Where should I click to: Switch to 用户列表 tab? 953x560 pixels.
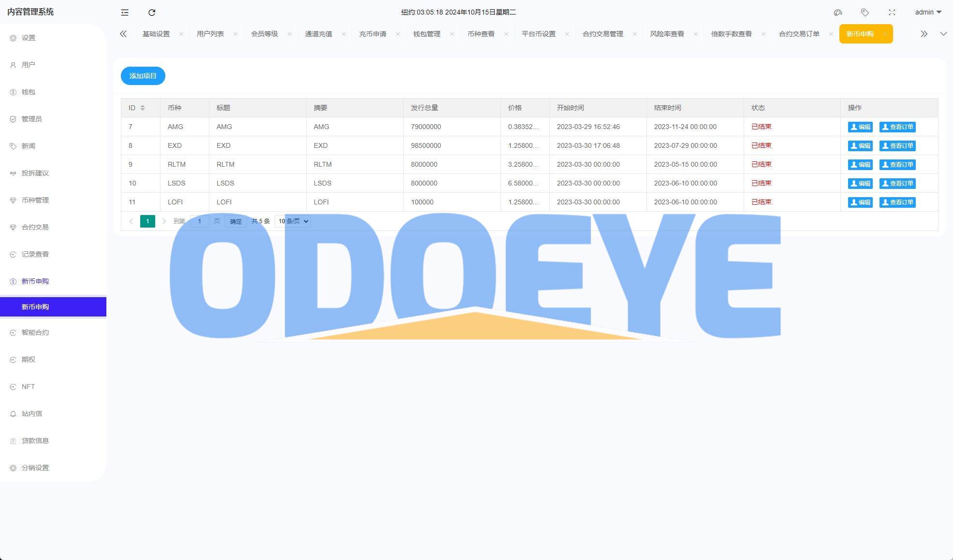(210, 34)
